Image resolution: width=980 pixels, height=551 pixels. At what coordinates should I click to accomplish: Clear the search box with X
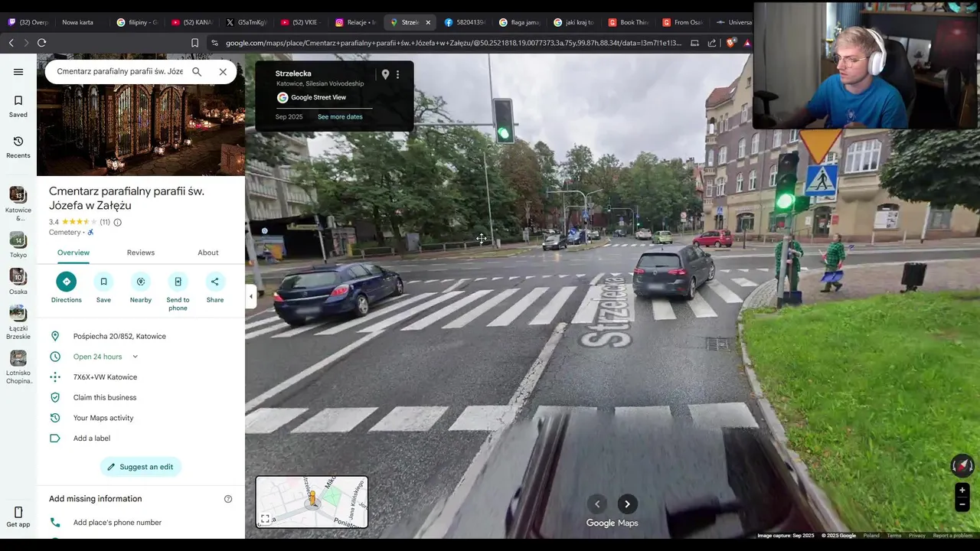pos(223,71)
